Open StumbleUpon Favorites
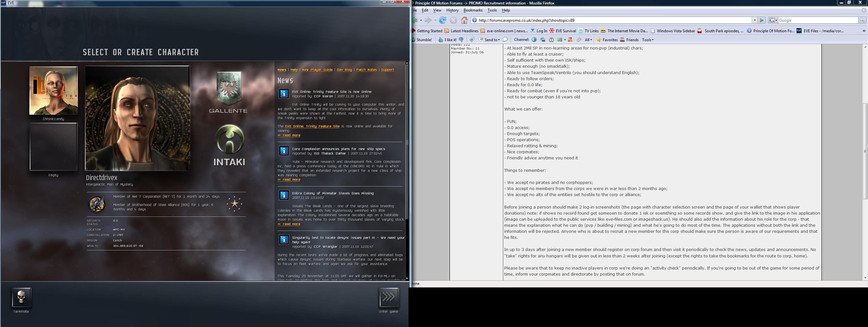This screenshot has height=327, width=868. tap(607, 40)
